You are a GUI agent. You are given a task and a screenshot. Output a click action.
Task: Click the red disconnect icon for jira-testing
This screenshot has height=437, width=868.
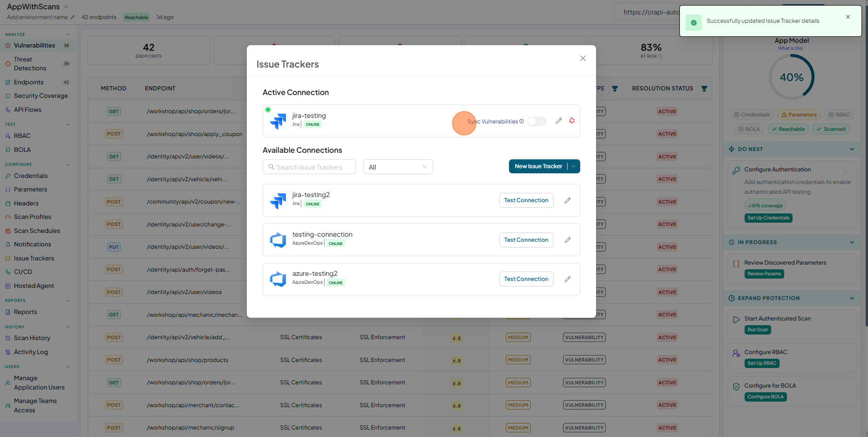[x=572, y=121]
